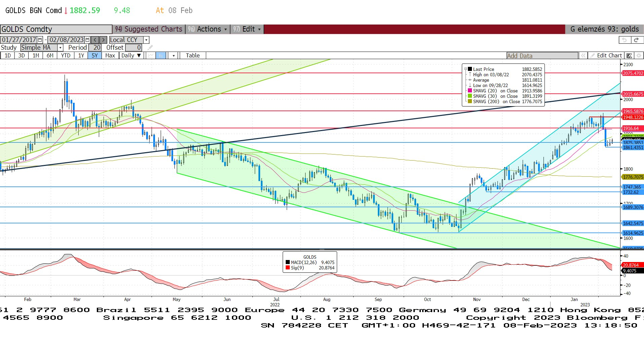Screen dimensions: 644x344
Task: Click the undo arrow button
Action: [625, 40]
